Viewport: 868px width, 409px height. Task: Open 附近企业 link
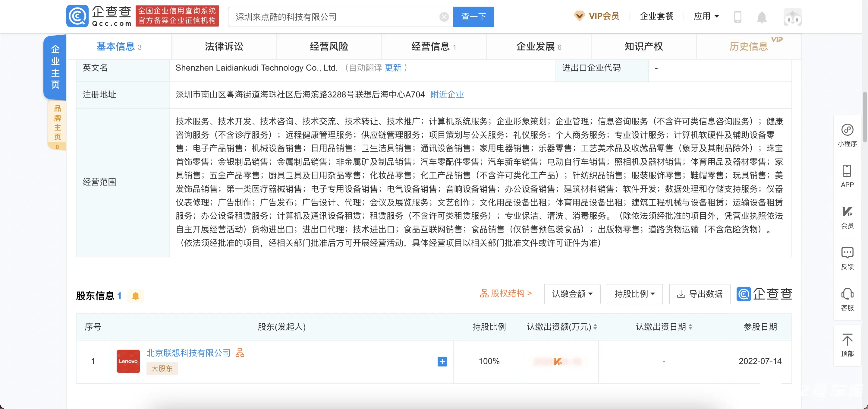(447, 95)
